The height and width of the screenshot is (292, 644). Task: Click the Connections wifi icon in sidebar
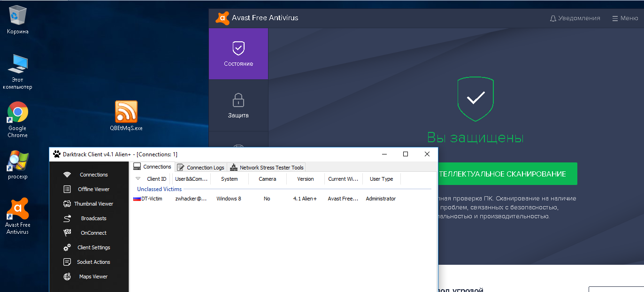pyautogui.click(x=67, y=175)
